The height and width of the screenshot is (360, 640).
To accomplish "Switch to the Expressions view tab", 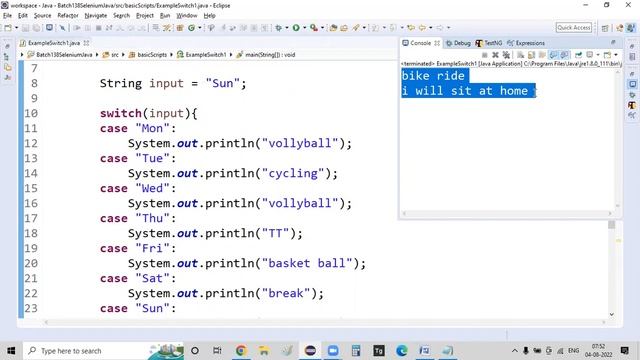I will [x=526, y=43].
